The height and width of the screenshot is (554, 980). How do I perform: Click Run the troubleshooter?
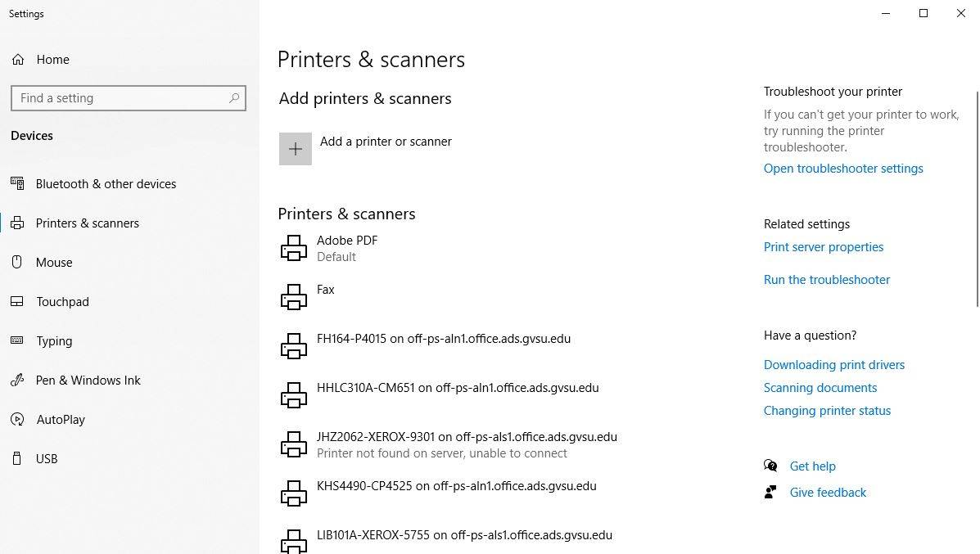(826, 279)
